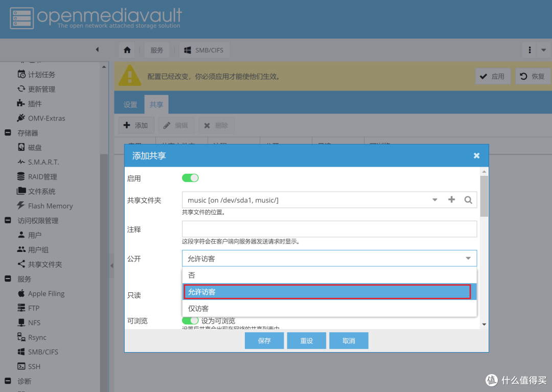
Task: Switch to the 设置 tab
Action: (130, 105)
